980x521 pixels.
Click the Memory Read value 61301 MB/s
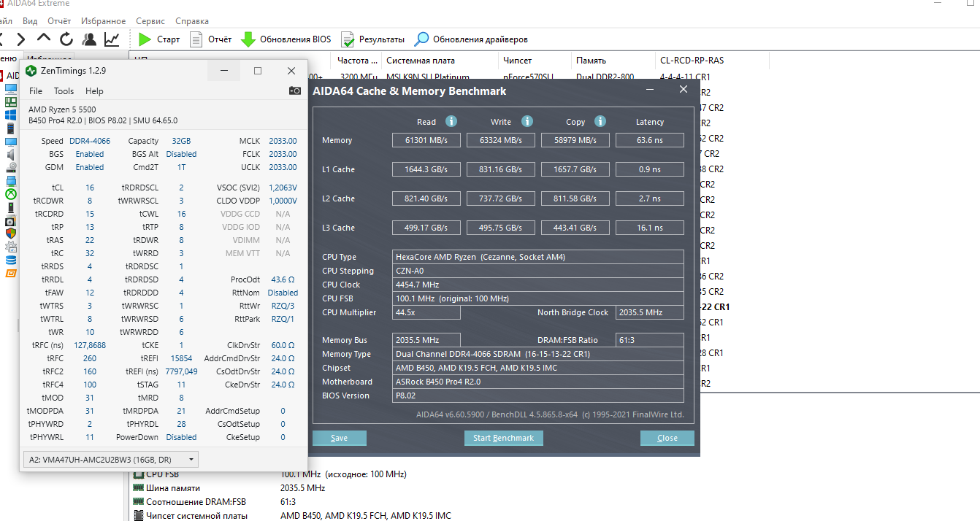click(426, 140)
